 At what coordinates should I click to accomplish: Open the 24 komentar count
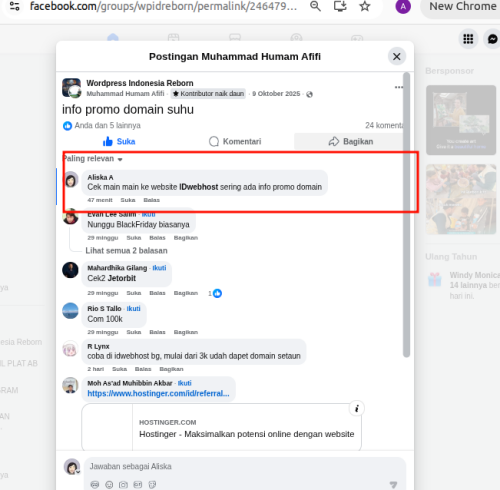pos(384,125)
